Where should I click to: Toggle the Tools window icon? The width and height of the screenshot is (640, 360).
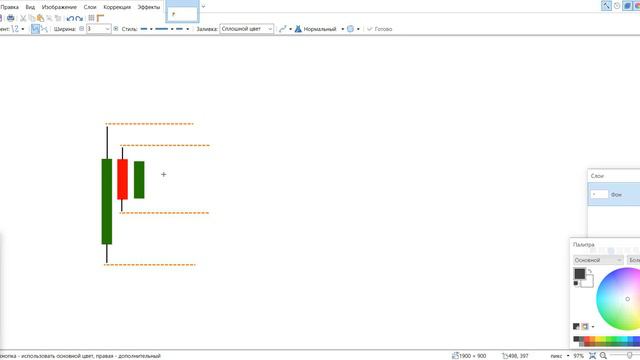coord(606,5)
